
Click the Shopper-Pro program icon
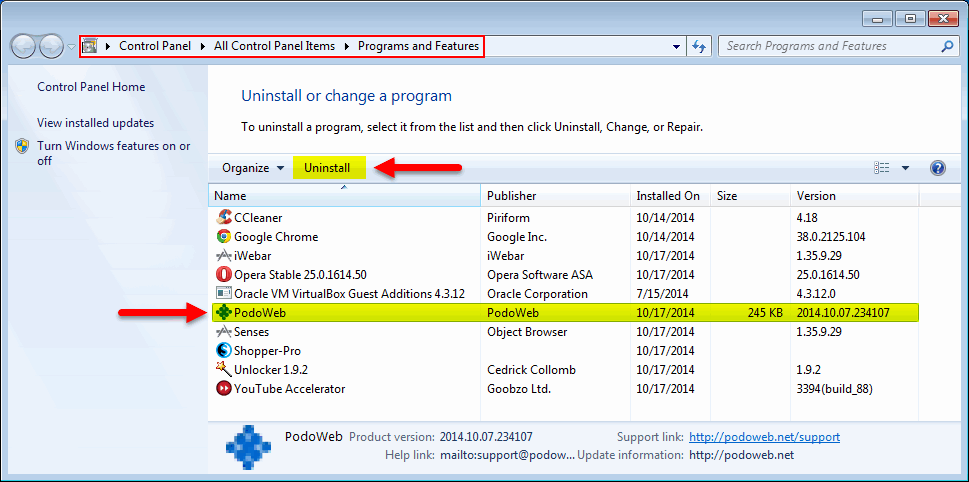click(223, 351)
